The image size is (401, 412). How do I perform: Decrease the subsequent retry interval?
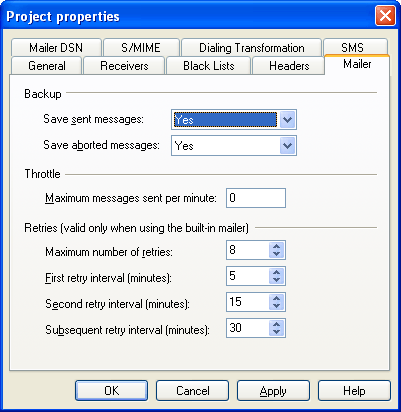click(276, 332)
